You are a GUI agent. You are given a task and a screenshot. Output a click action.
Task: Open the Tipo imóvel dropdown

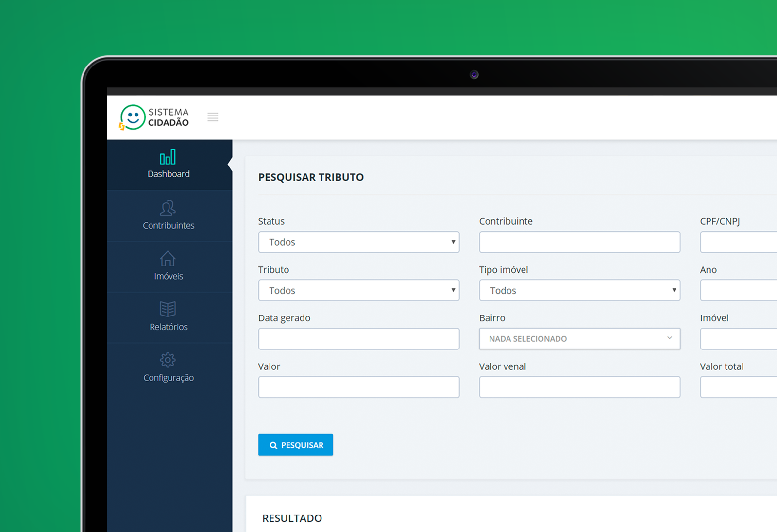point(579,290)
